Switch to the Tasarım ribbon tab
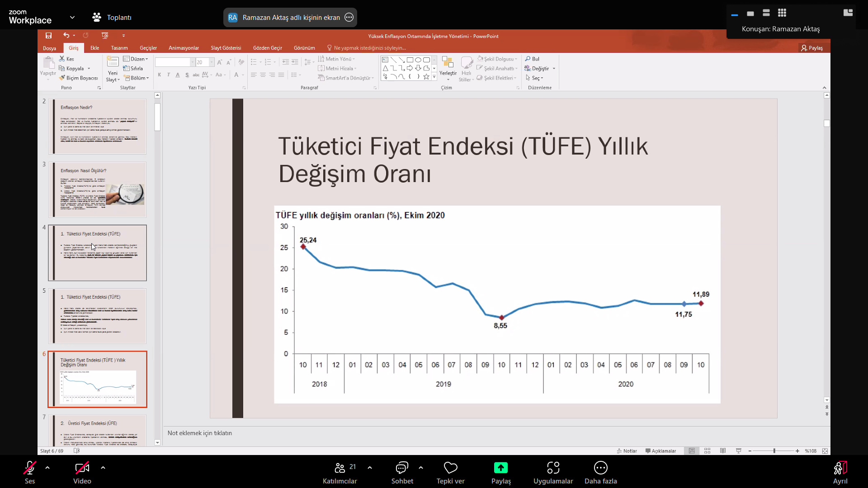Image resolution: width=868 pixels, height=488 pixels. pyautogui.click(x=119, y=48)
